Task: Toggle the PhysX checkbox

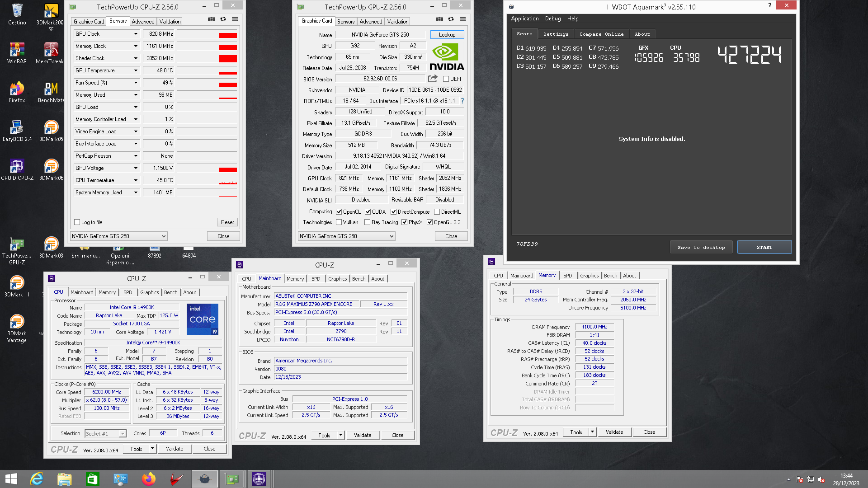Action: [404, 222]
